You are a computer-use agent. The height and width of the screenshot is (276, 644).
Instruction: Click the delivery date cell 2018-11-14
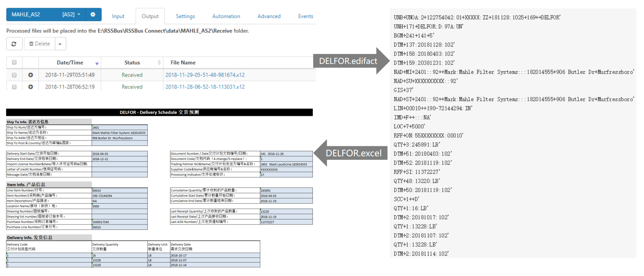click(x=215, y=265)
